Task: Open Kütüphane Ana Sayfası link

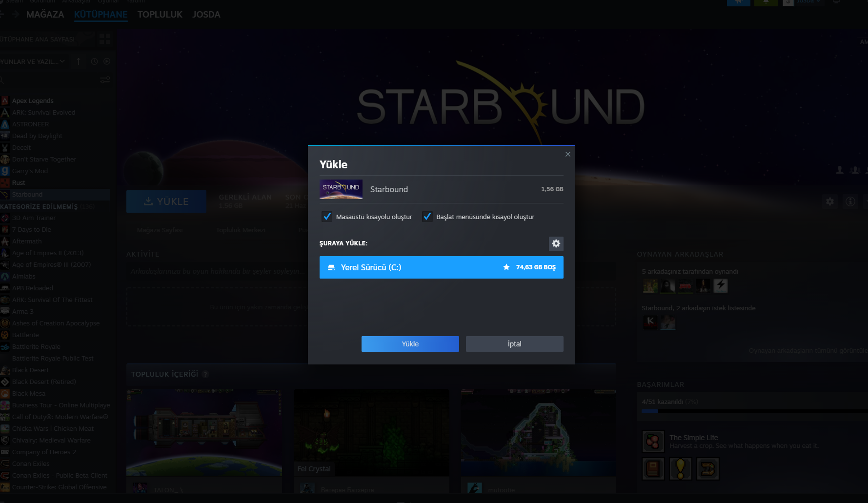Action: (x=37, y=39)
